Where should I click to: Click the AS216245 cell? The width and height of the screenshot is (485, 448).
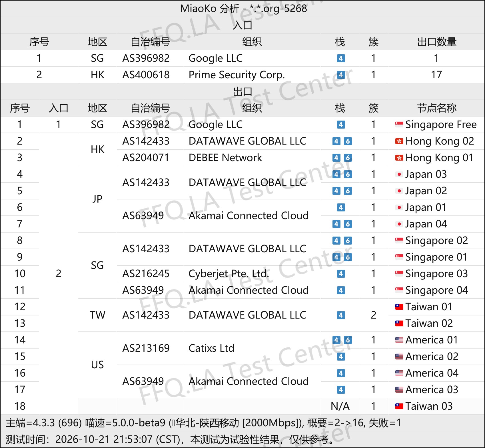[x=146, y=274]
